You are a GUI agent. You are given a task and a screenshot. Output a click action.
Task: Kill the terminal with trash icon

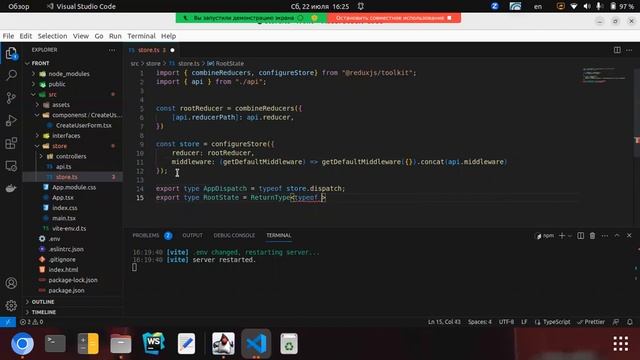tap(592, 236)
